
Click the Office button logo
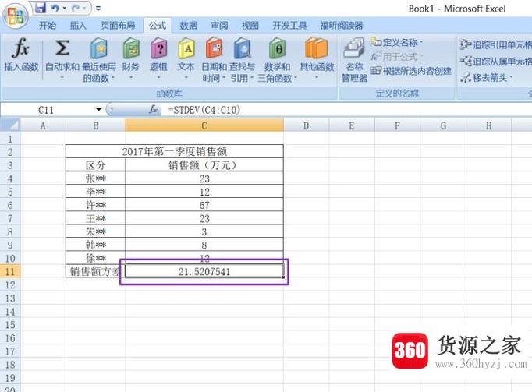point(16,16)
